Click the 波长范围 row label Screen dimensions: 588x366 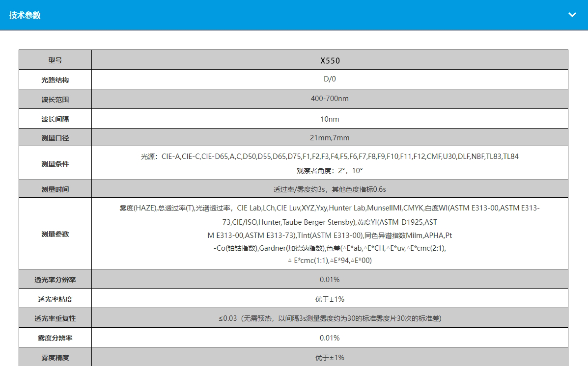pyautogui.click(x=55, y=99)
